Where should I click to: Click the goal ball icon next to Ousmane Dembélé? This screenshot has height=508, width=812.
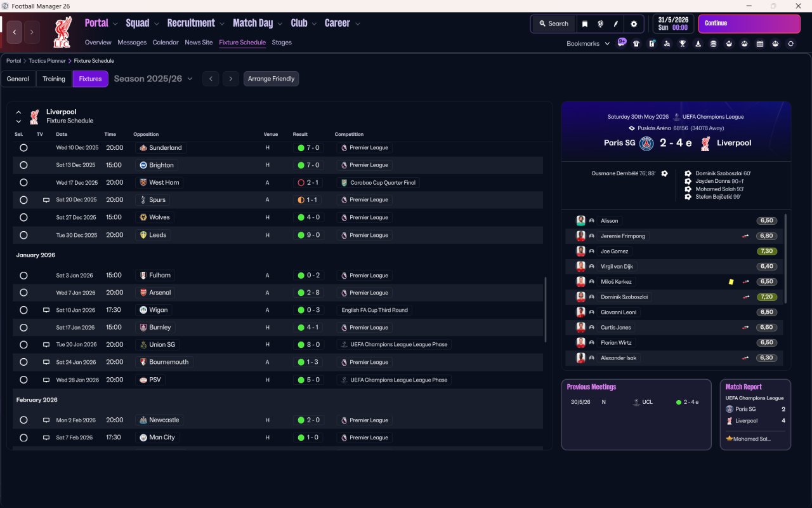[x=664, y=173]
